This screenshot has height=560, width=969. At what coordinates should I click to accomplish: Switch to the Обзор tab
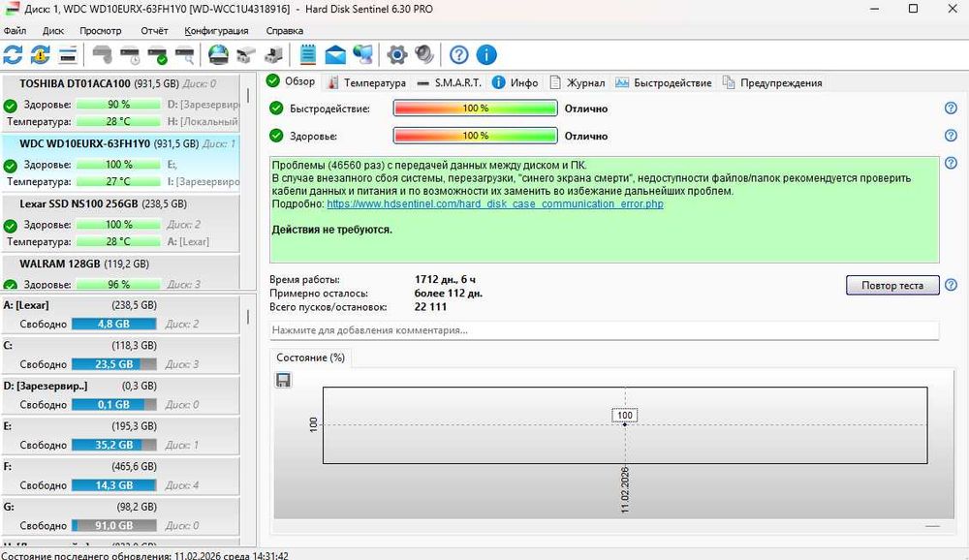click(x=291, y=81)
